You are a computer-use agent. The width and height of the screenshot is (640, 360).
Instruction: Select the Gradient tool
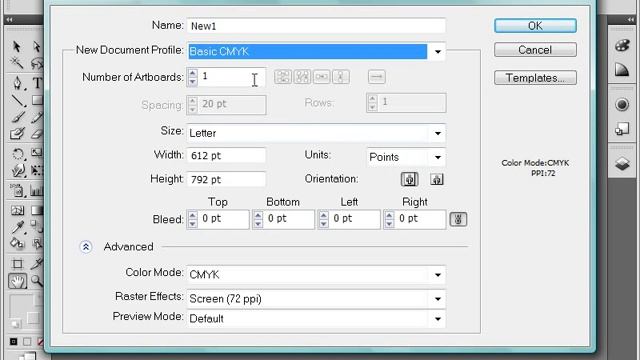(37, 211)
